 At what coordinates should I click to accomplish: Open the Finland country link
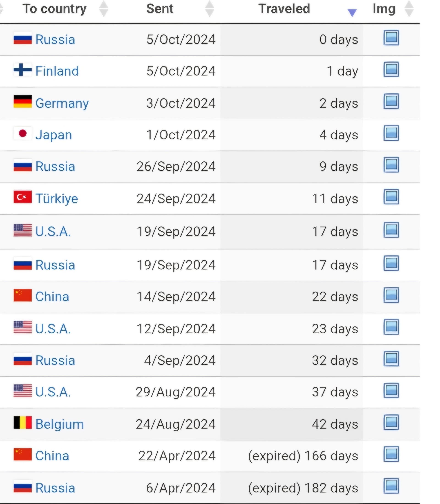click(x=57, y=71)
